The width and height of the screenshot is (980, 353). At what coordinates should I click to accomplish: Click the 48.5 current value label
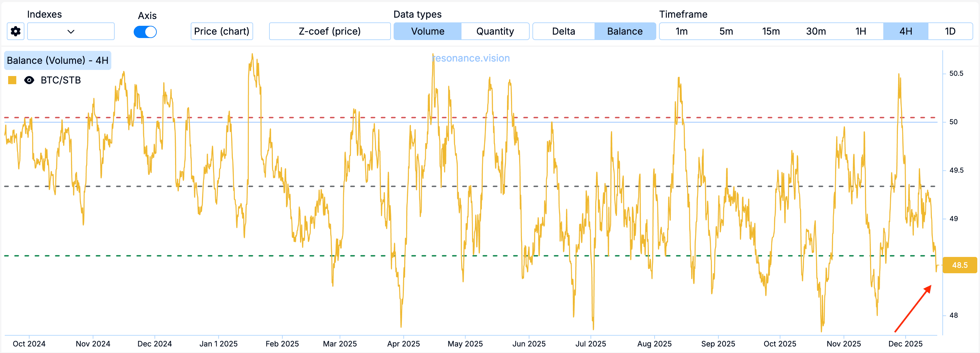[x=959, y=265]
